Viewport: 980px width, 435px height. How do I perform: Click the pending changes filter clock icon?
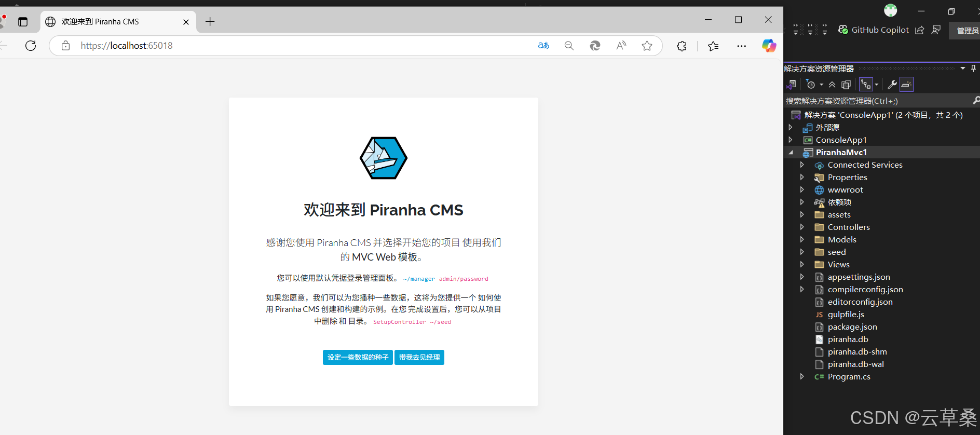coord(810,85)
